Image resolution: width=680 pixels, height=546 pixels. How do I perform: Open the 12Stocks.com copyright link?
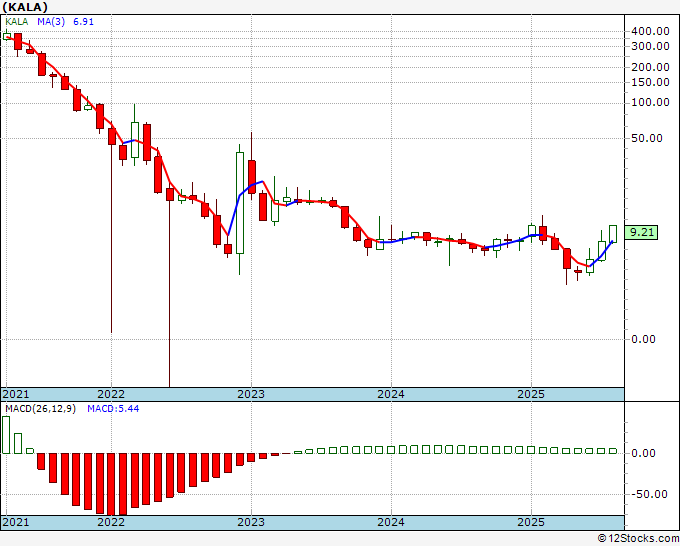[x=638, y=539]
